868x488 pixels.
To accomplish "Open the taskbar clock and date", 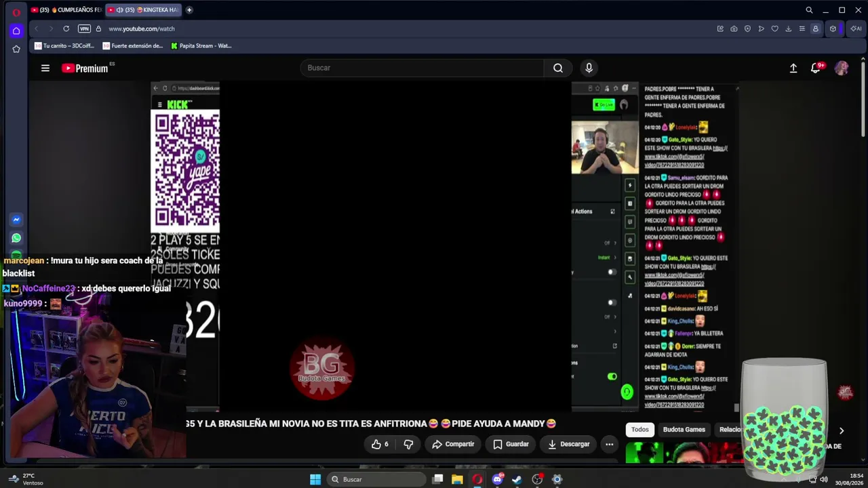I will [x=850, y=479].
